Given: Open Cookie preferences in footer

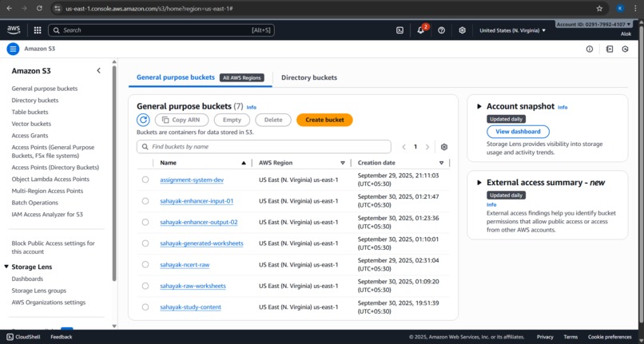Looking at the screenshot, I should [610, 337].
